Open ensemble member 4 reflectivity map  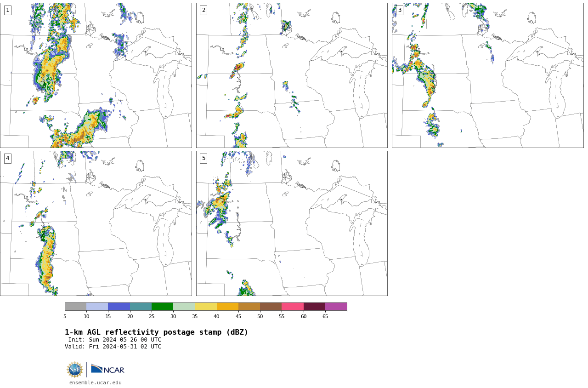pyautogui.click(x=96, y=223)
